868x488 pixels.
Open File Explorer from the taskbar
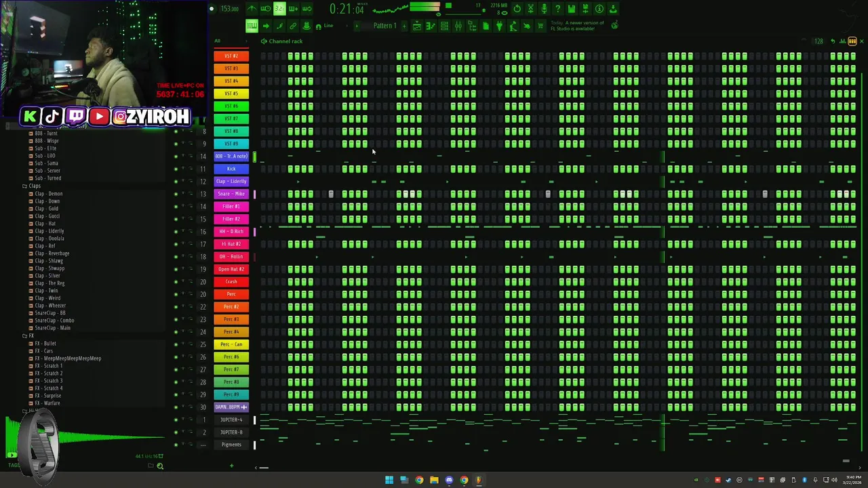pos(434,480)
